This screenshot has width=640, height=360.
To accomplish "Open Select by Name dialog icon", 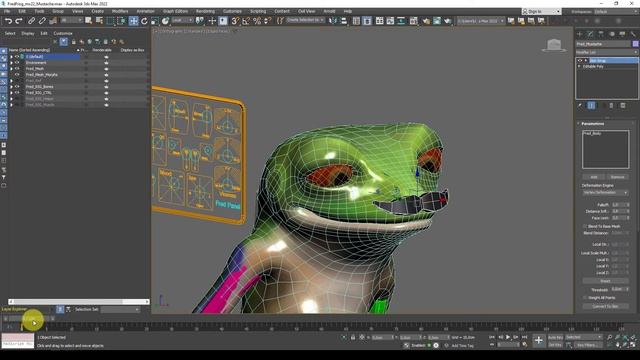I will (x=99, y=20).
